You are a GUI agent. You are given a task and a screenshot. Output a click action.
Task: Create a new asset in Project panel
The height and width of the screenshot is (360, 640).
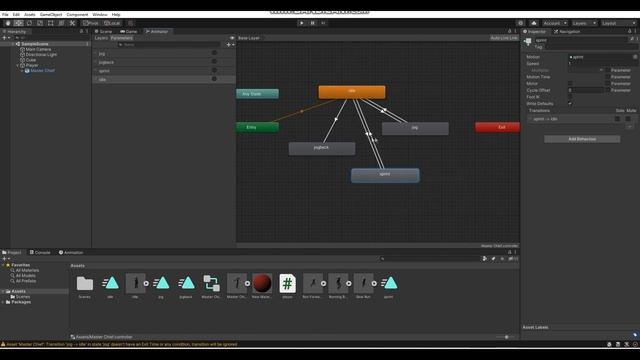tap(6, 258)
